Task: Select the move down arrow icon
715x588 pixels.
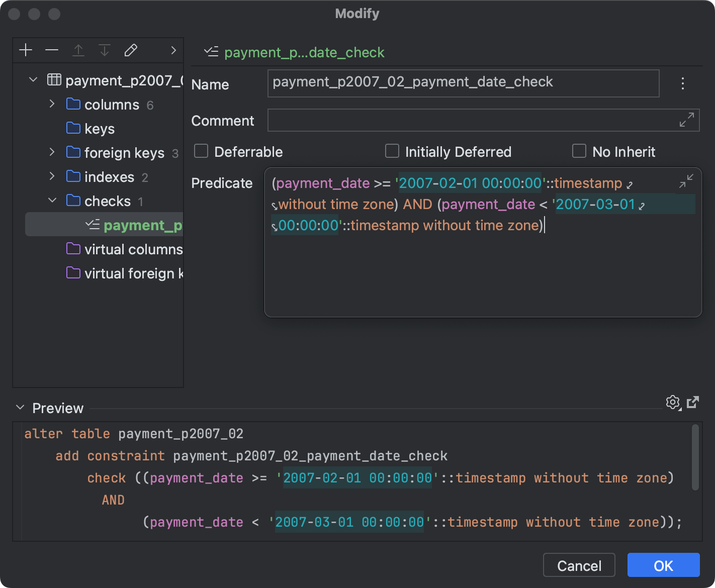Action: pos(105,50)
